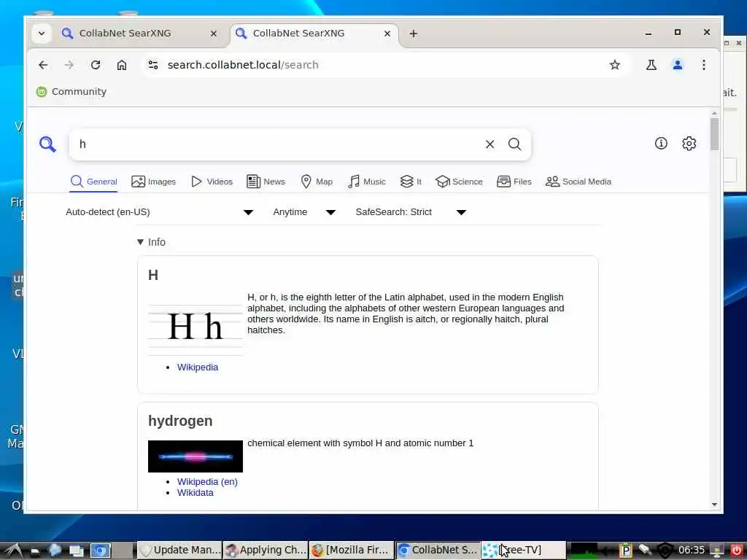Screen dimensions: 747x560
Task: Submit search with the magnifier button
Action: [514, 144]
